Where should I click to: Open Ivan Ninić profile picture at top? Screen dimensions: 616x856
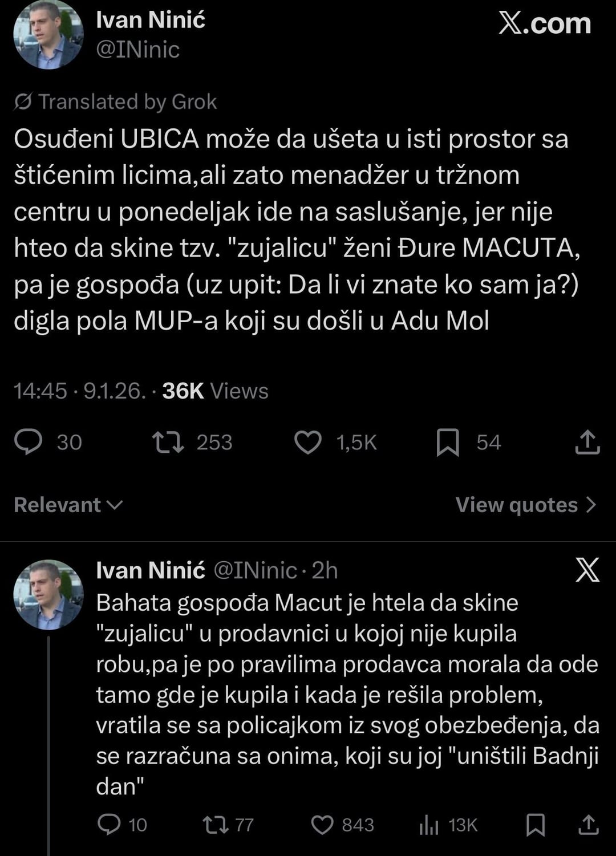pos(48,35)
